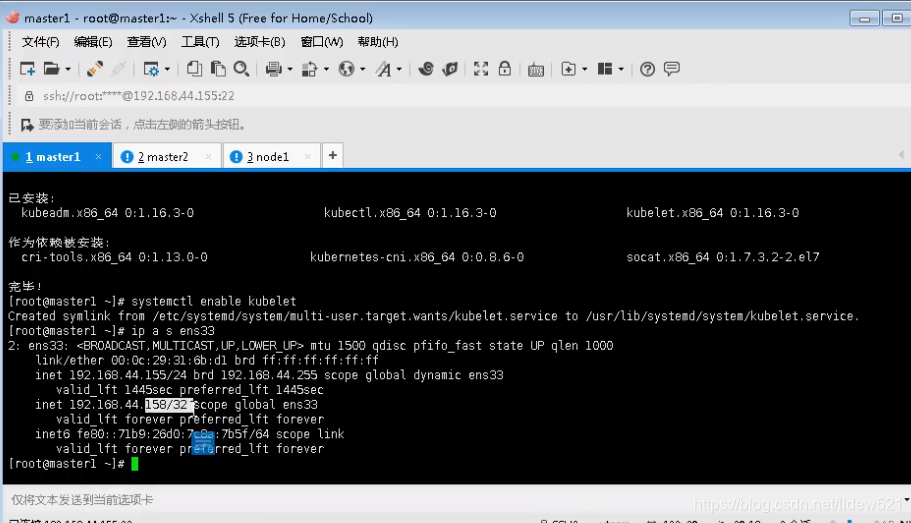
Task: Click 'systemctl enable kubelet' command text
Action: (213, 301)
